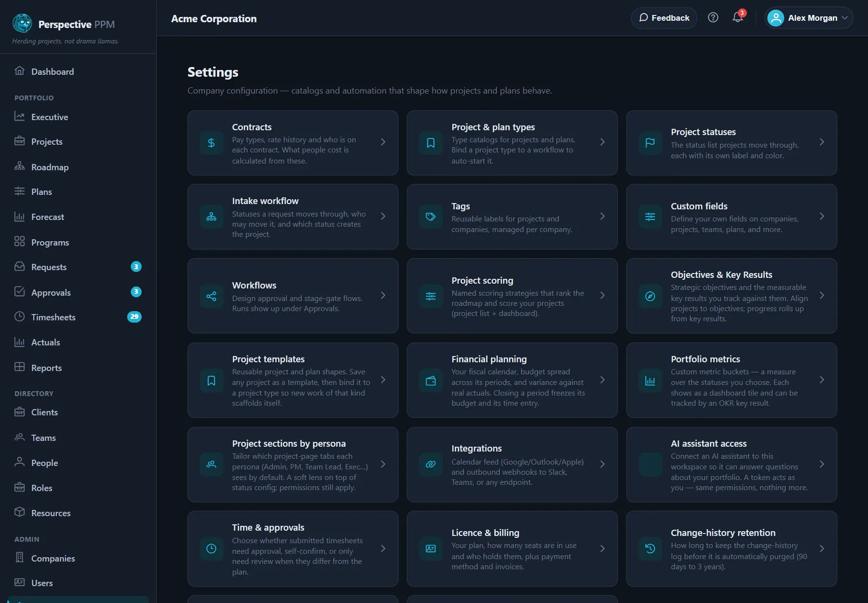
Task: Open Timesheets in the sidebar
Action: 78,317
